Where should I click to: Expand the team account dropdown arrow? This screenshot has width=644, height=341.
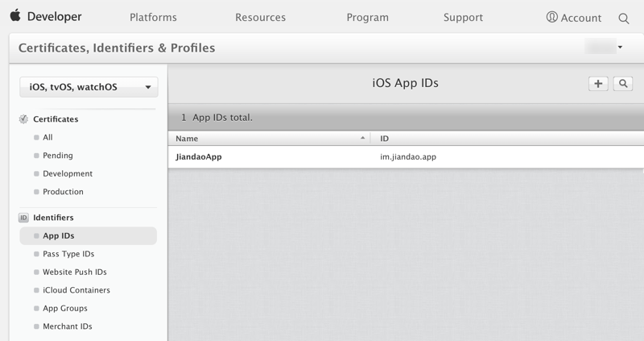pos(620,48)
